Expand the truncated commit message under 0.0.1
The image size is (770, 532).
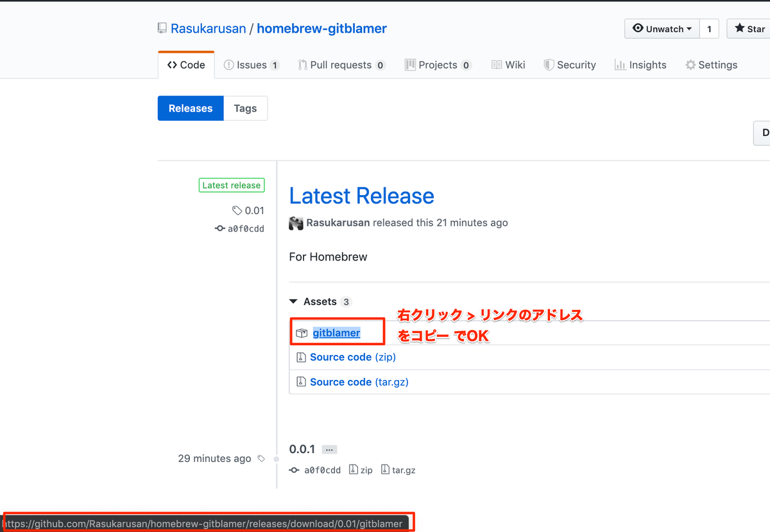tap(329, 449)
